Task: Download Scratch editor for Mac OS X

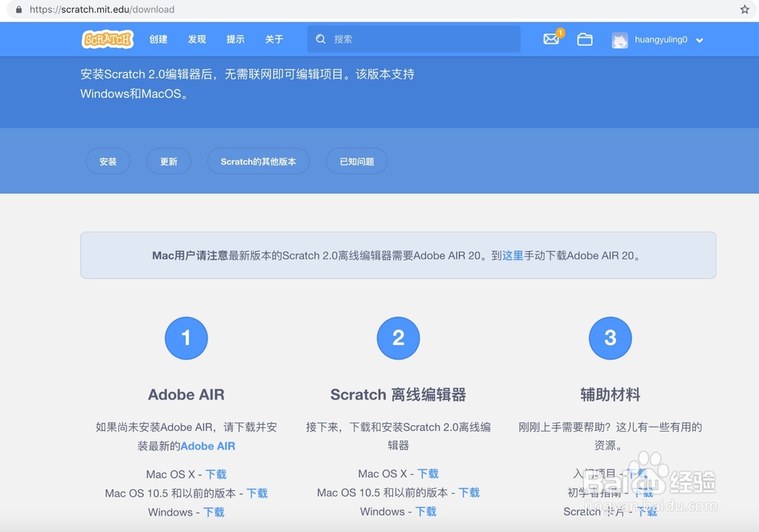Action: (428, 474)
